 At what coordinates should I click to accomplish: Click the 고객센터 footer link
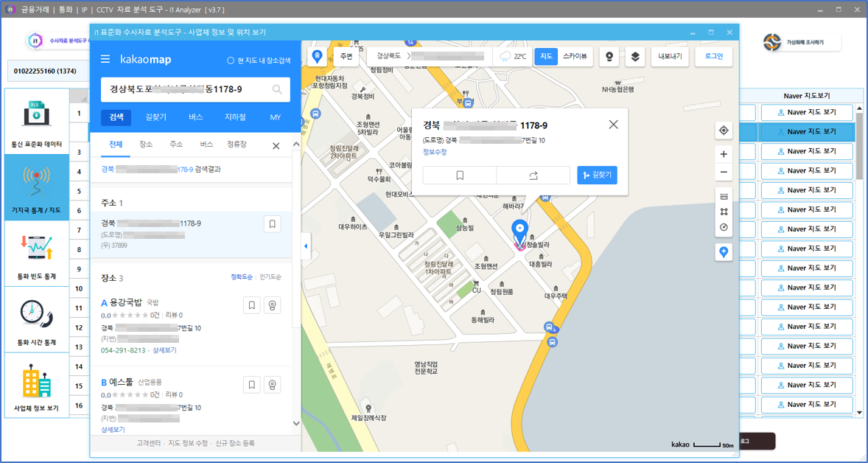click(x=148, y=444)
